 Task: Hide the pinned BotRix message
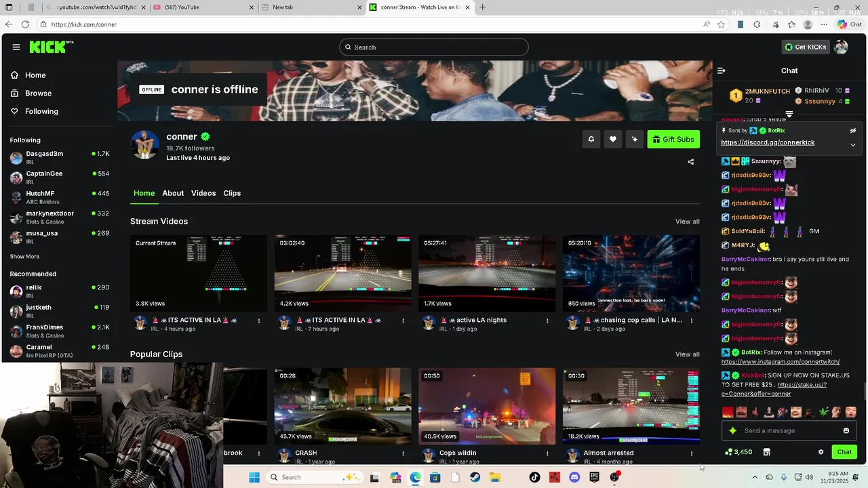click(853, 131)
